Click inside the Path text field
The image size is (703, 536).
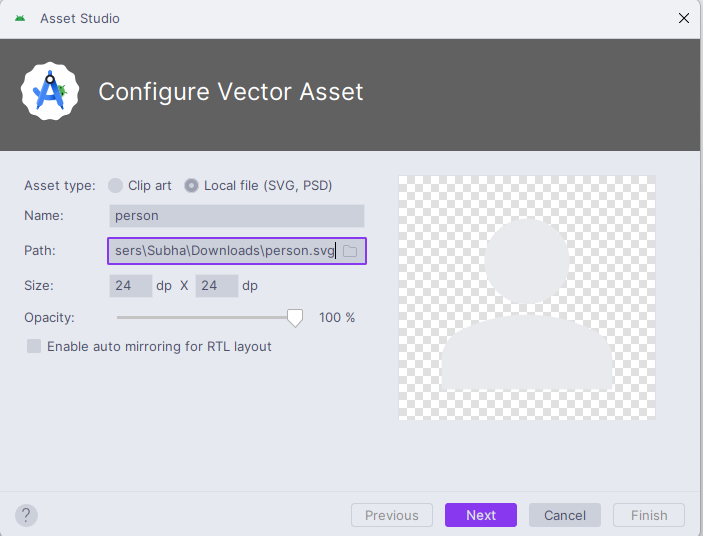tap(222, 251)
